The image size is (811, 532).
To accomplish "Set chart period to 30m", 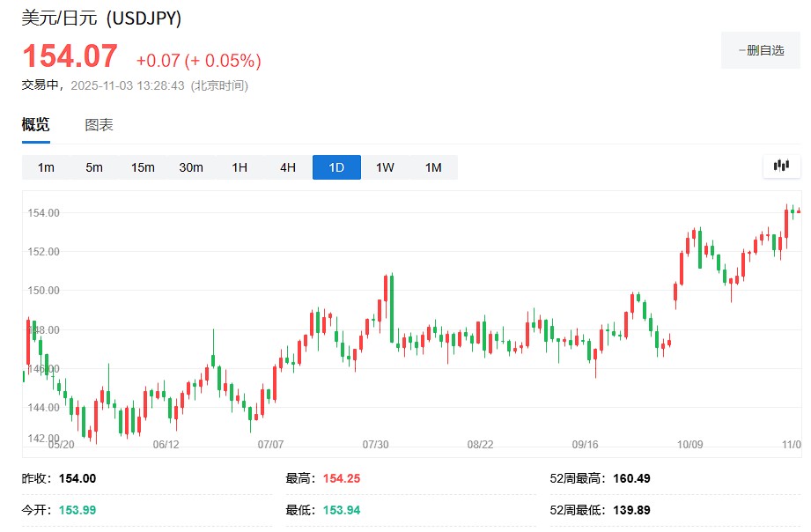I will (x=191, y=167).
